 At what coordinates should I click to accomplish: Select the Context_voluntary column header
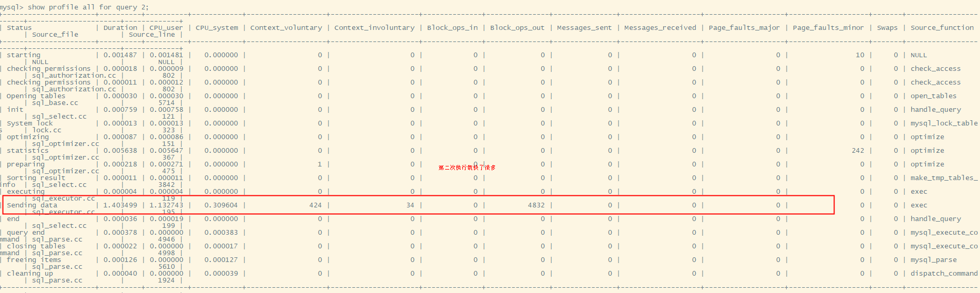pos(286,28)
